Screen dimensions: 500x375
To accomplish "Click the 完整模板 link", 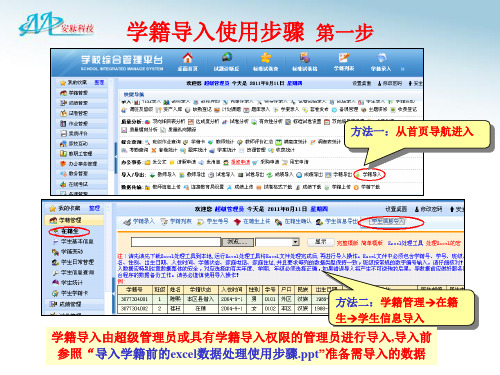I will (x=346, y=243).
